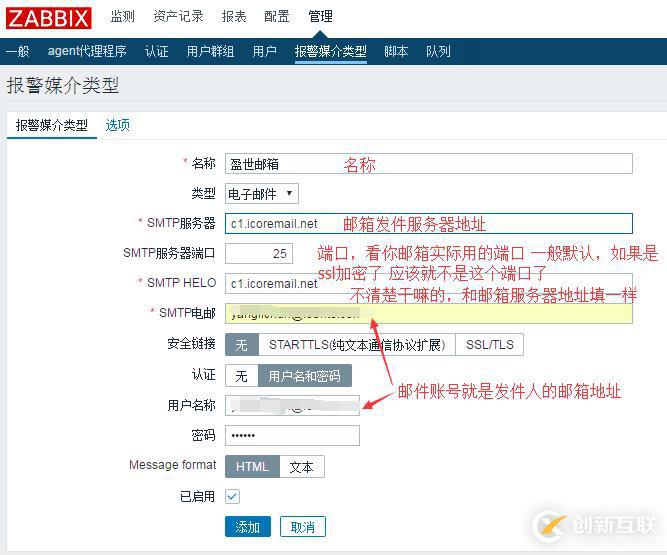The width and height of the screenshot is (667, 555).
Task: Click the 名称 input field
Action: 429,164
